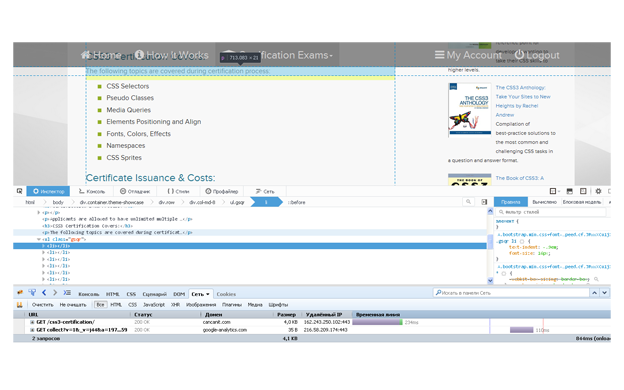Image resolution: width=624 pixels, height=390 pixels.
Task: Filter Net requests by Медиа
Action: [255, 305]
